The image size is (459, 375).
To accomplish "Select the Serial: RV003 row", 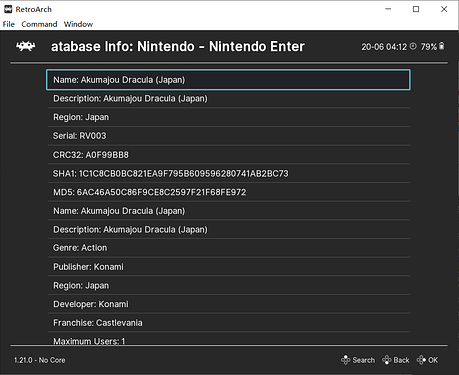I will point(228,136).
